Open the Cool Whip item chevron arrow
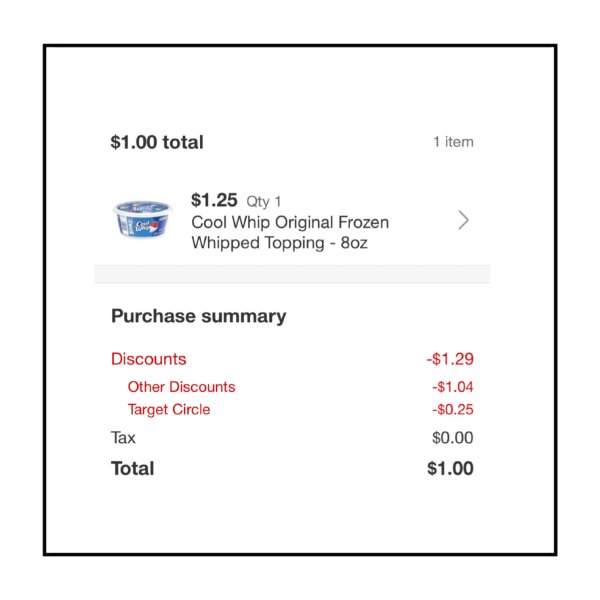600x600 pixels. point(463,220)
